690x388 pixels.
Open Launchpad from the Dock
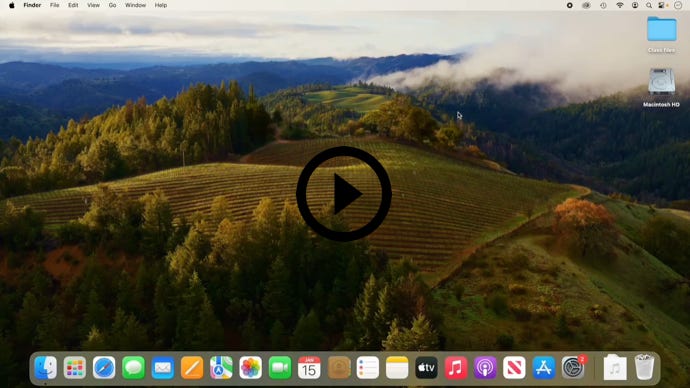(x=75, y=367)
